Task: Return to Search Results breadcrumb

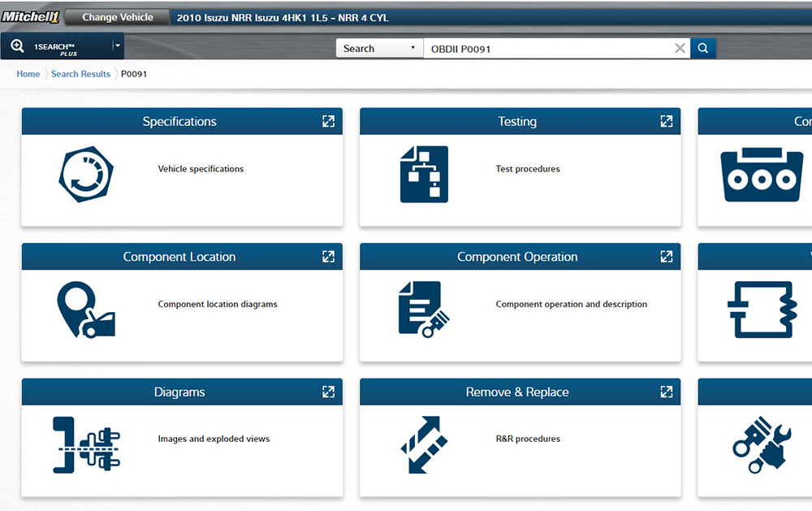Action: pos(80,74)
